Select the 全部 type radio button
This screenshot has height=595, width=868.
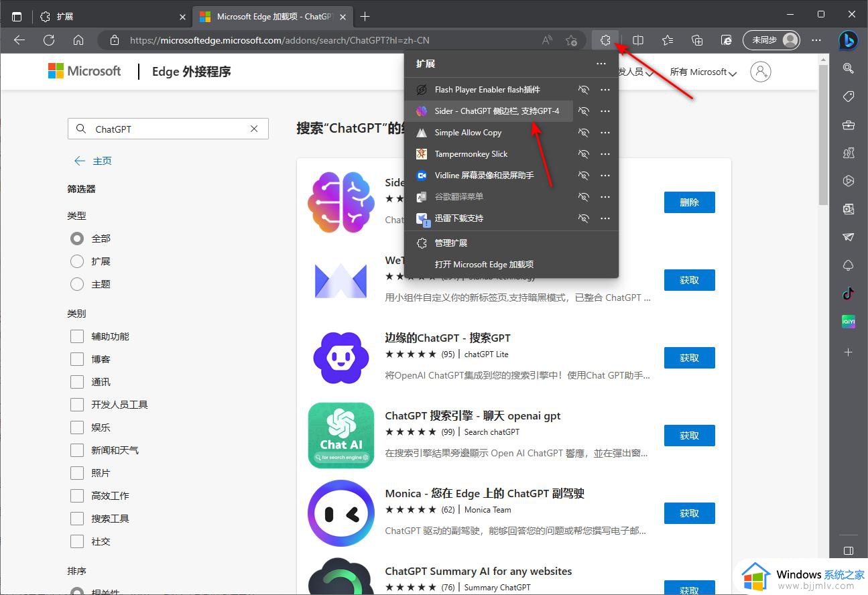pos(77,239)
